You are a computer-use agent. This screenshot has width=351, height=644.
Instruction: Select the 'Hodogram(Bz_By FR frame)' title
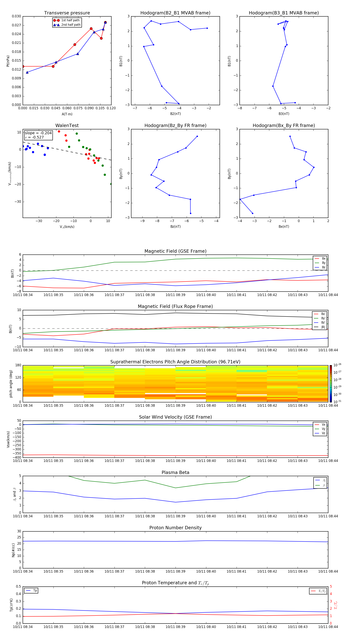[175, 125]
